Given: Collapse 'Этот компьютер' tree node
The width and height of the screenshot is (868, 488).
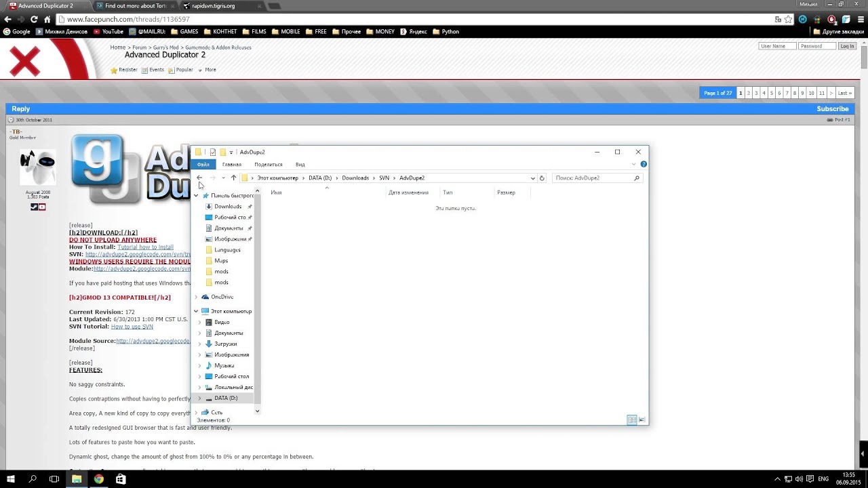Looking at the screenshot, I should 197,311.
